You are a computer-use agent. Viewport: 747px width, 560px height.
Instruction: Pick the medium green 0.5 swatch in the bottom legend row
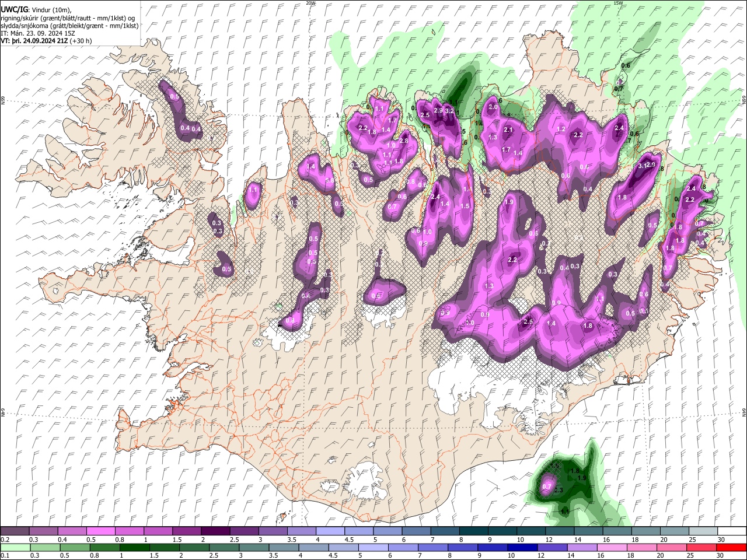tap(74, 547)
